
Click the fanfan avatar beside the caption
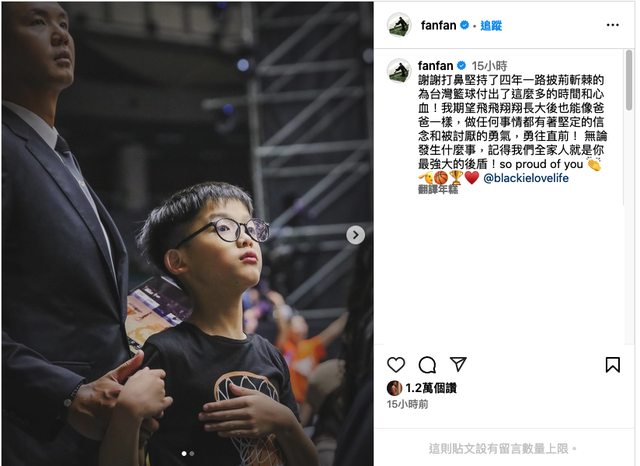[399, 70]
